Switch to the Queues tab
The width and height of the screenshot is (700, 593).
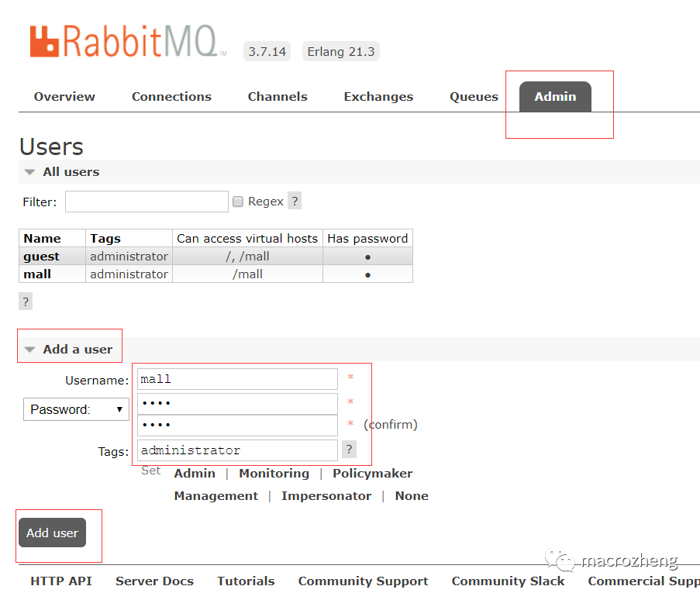pyautogui.click(x=473, y=96)
